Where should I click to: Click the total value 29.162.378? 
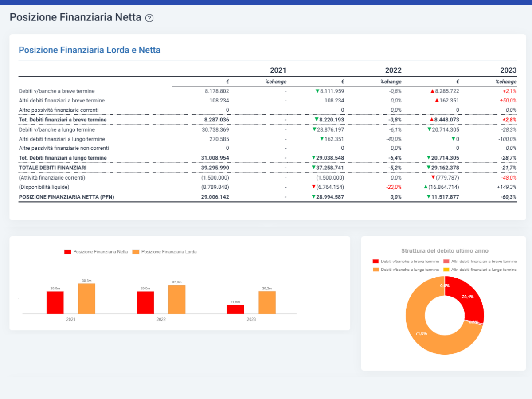[x=445, y=168]
